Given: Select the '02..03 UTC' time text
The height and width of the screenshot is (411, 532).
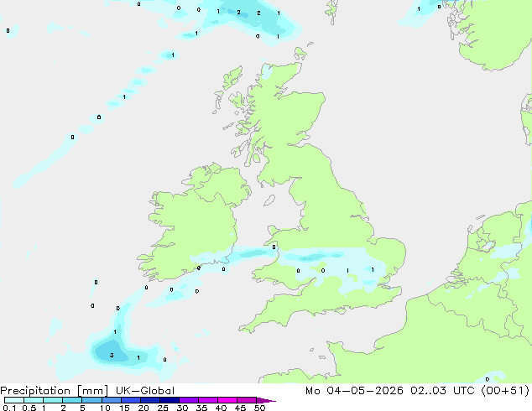Looking at the screenshot, I should pyautogui.click(x=441, y=391).
